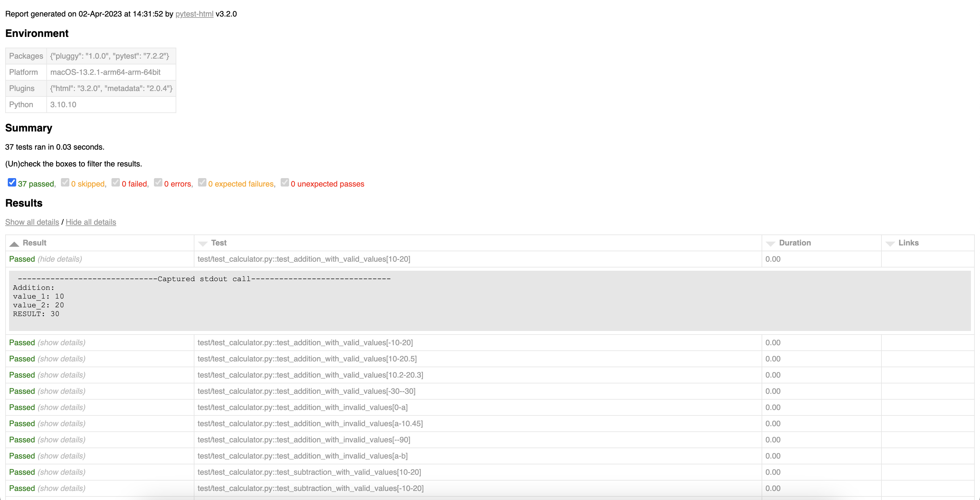Sort by Links column header

click(x=928, y=243)
